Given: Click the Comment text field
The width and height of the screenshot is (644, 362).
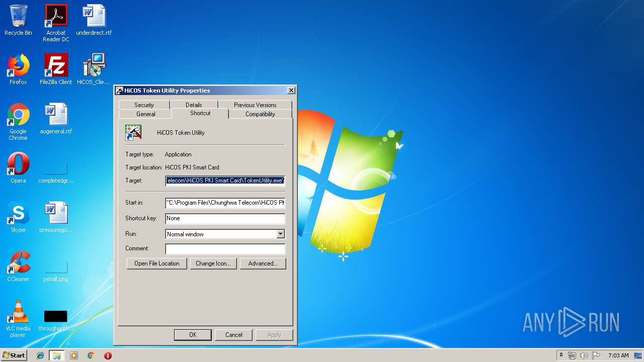Looking at the screenshot, I should [x=225, y=248].
